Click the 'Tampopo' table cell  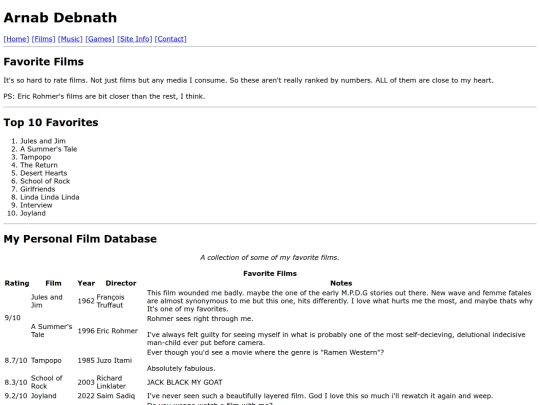(x=46, y=360)
